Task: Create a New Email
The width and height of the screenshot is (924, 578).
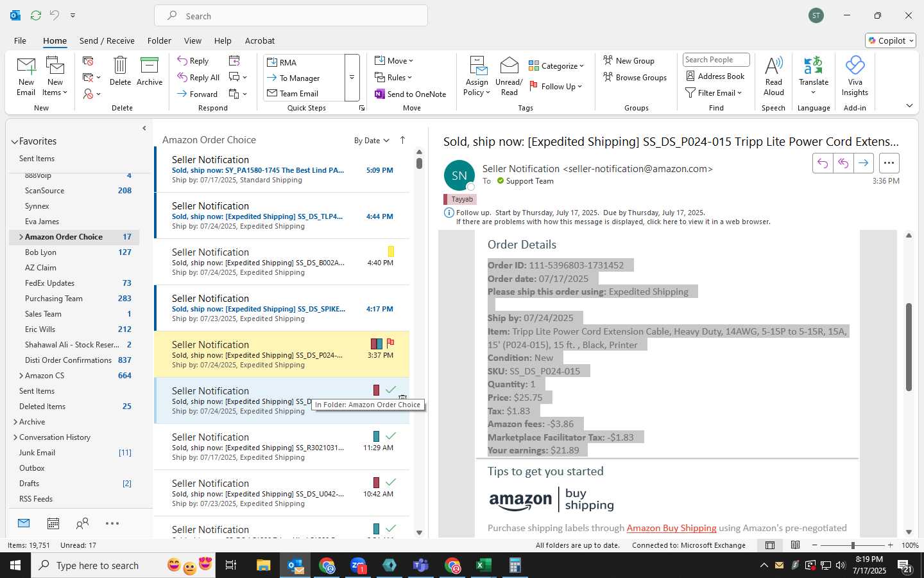Action: [26, 76]
